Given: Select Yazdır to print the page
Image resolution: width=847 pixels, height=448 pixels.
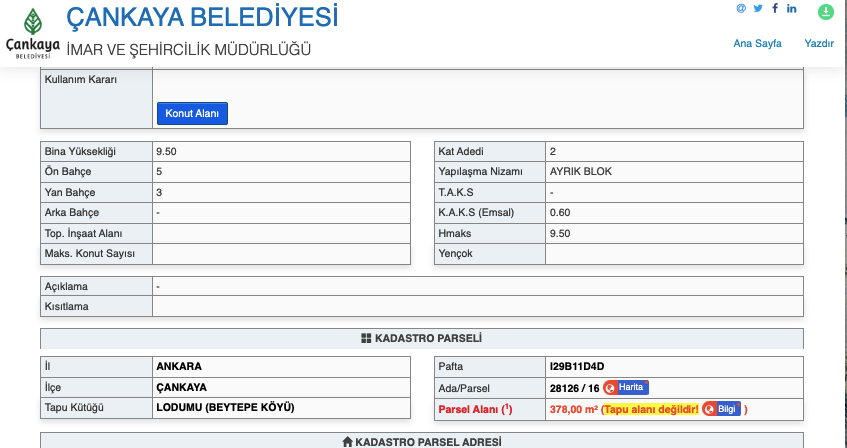Looking at the screenshot, I should click(819, 43).
